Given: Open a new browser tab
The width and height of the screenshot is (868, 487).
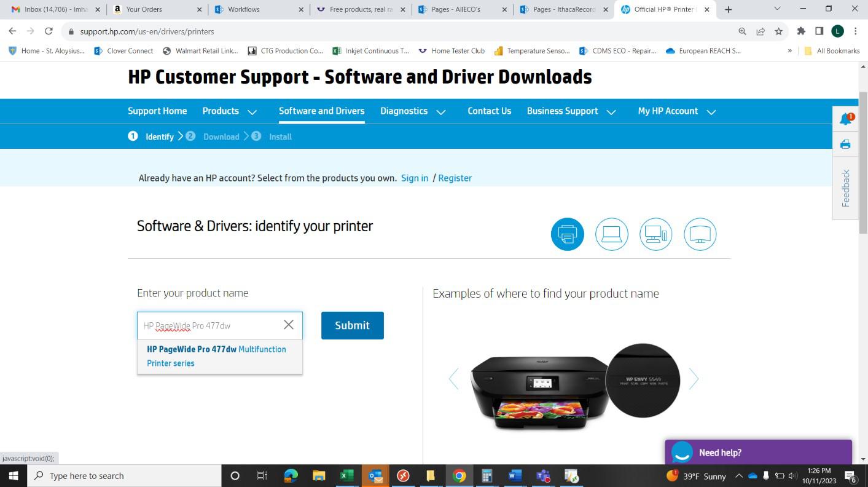Looking at the screenshot, I should point(728,9).
